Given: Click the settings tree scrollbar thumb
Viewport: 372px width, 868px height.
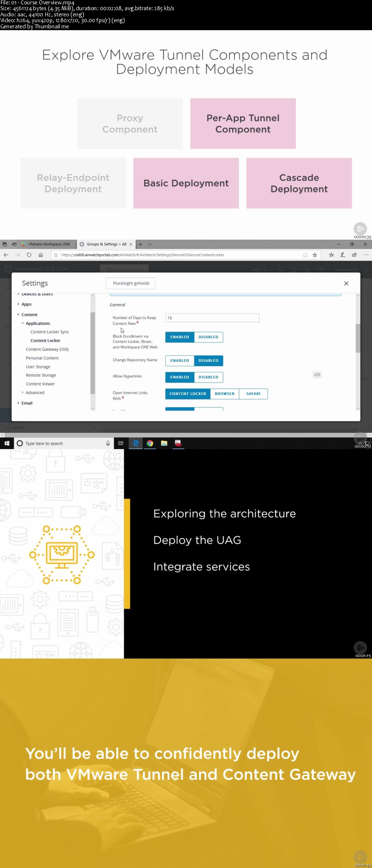Looking at the screenshot, I should click(x=93, y=353).
